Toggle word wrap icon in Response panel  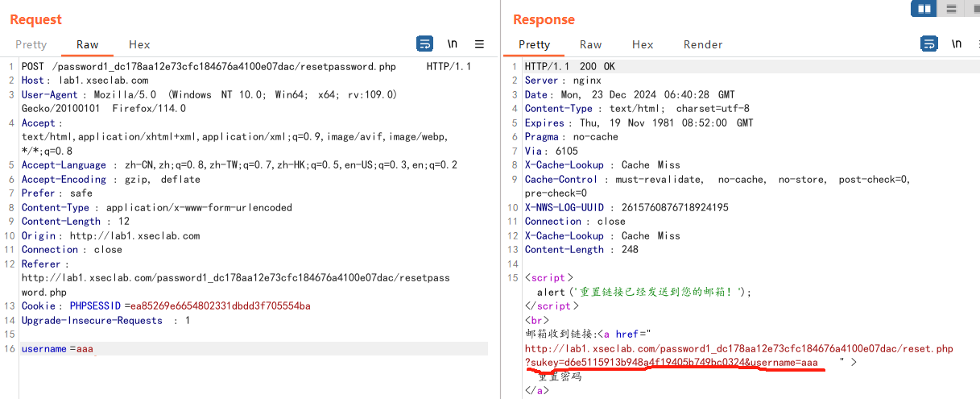click(928, 44)
